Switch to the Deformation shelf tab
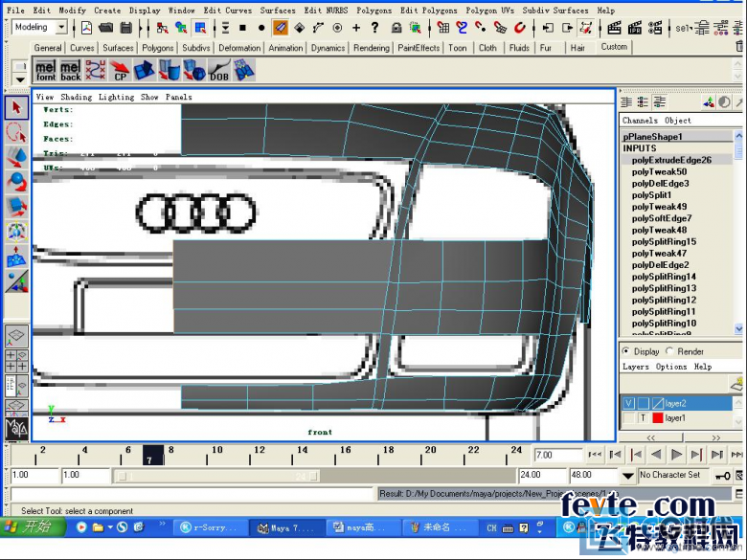The height and width of the screenshot is (560, 747). (239, 48)
